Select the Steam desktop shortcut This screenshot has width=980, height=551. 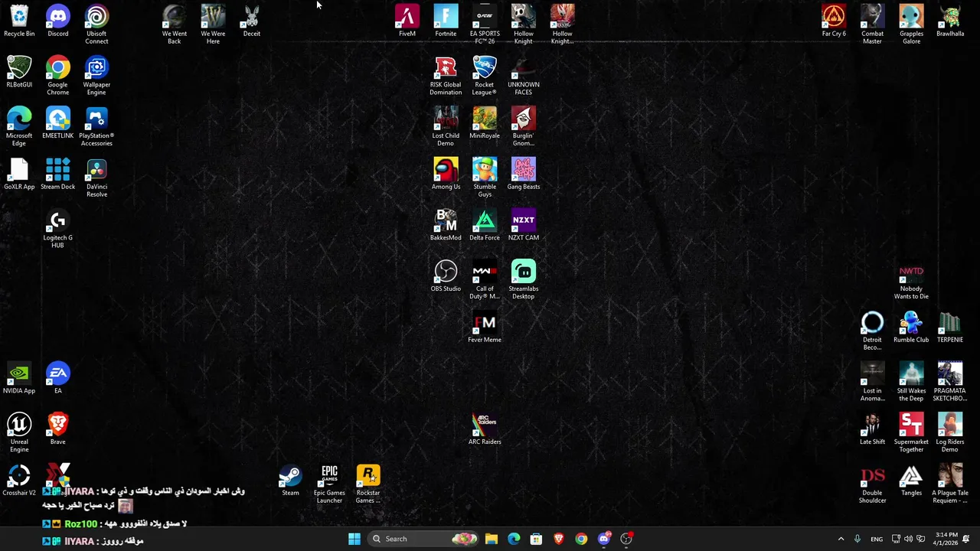click(290, 481)
